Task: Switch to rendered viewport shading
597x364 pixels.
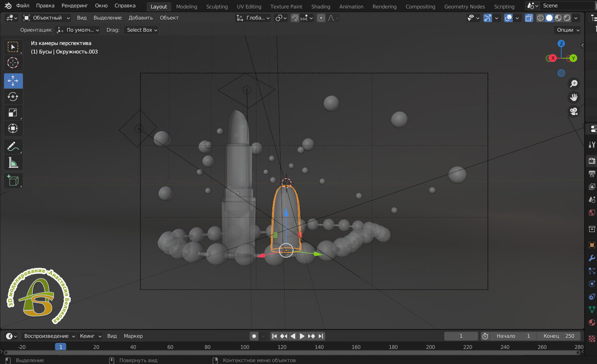Action: coord(567,18)
